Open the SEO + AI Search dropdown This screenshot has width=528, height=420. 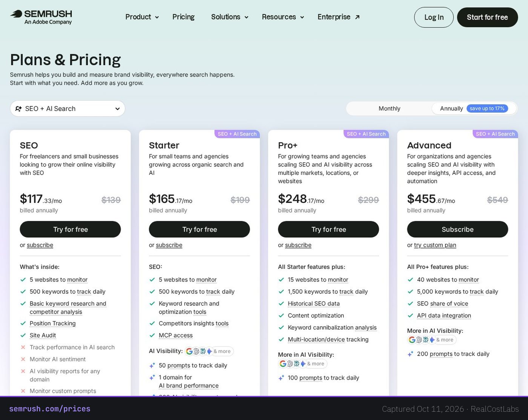coord(68,109)
